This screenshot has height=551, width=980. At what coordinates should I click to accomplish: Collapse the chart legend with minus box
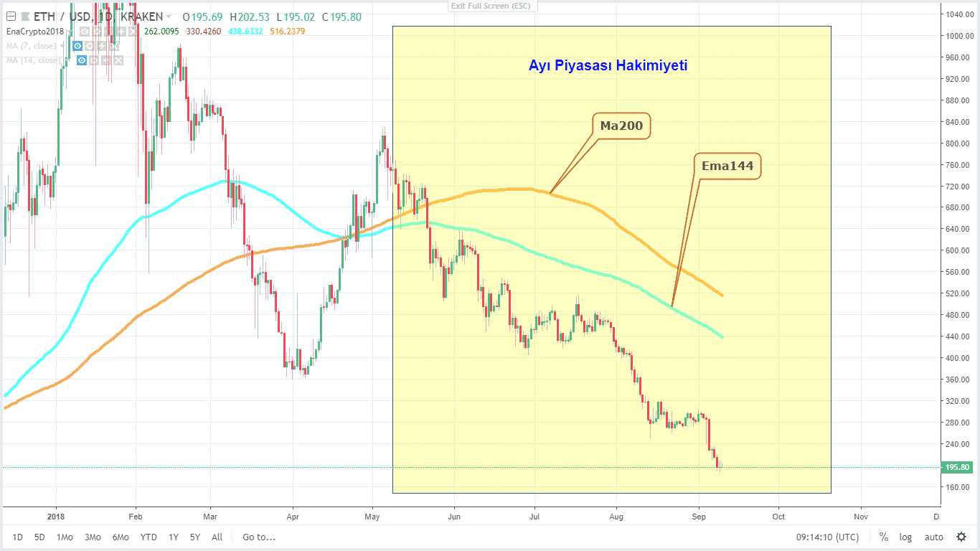tap(11, 17)
